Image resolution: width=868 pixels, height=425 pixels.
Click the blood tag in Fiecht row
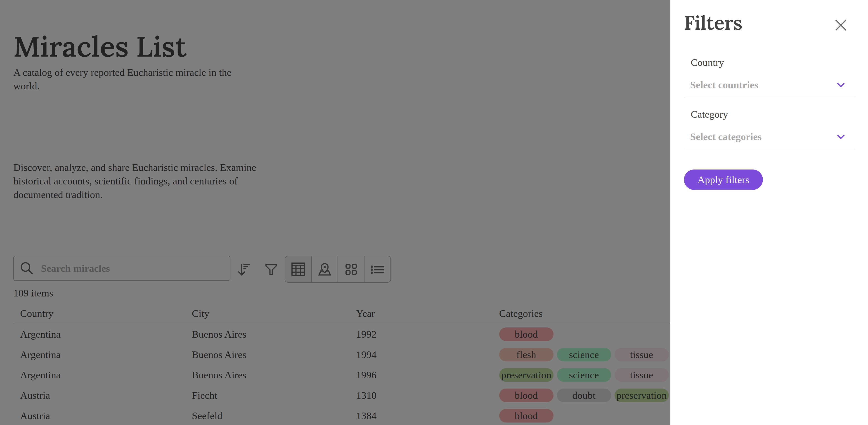[x=526, y=395]
